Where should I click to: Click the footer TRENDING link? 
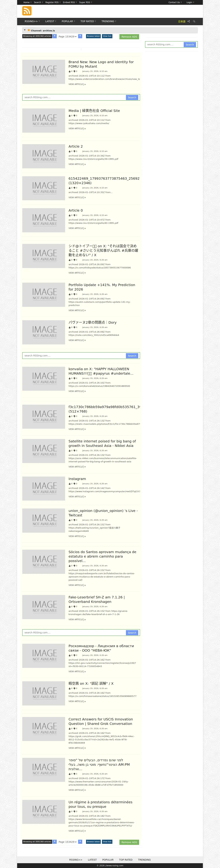click(x=144, y=860)
